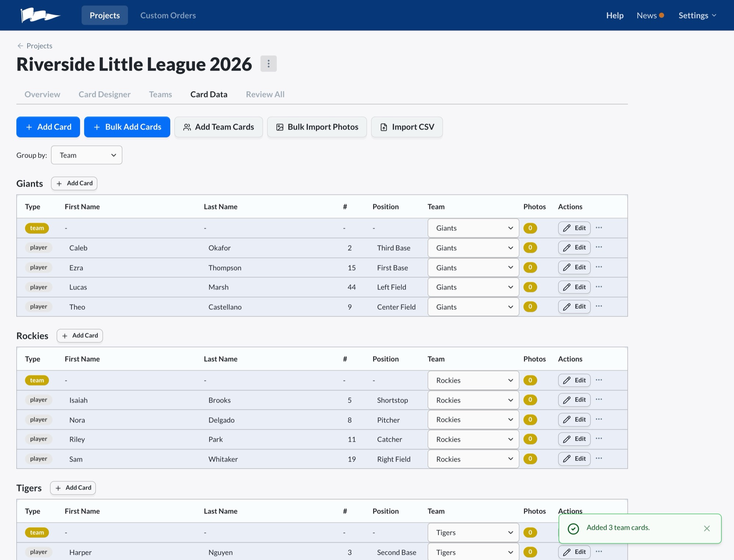Open team dropdown for Harper Nguyen

click(473, 552)
